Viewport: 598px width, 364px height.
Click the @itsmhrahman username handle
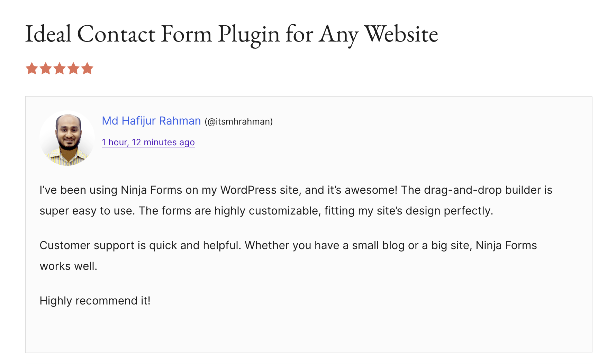coord(239,121)
